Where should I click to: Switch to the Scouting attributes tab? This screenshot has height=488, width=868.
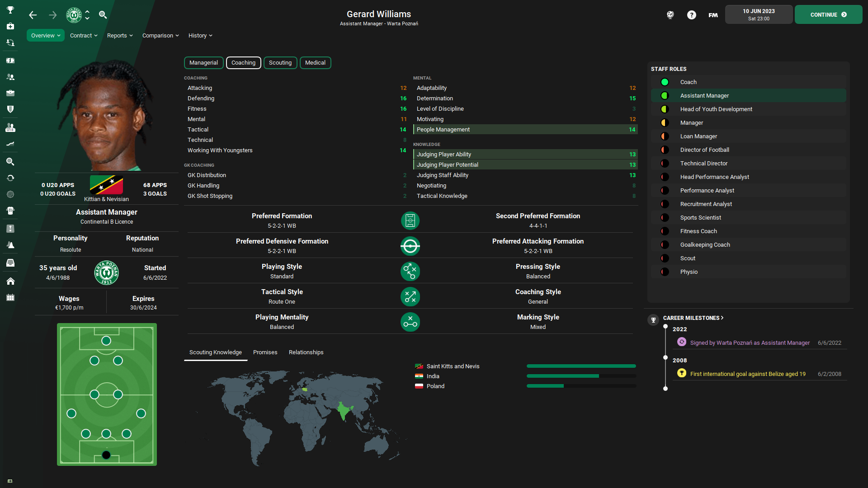point(280,63)
